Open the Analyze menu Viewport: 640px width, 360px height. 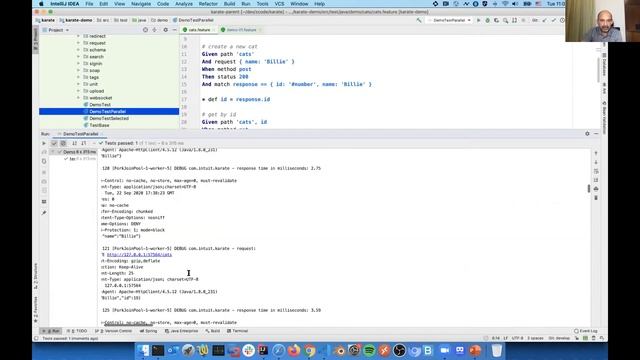[x=184, y=4]
